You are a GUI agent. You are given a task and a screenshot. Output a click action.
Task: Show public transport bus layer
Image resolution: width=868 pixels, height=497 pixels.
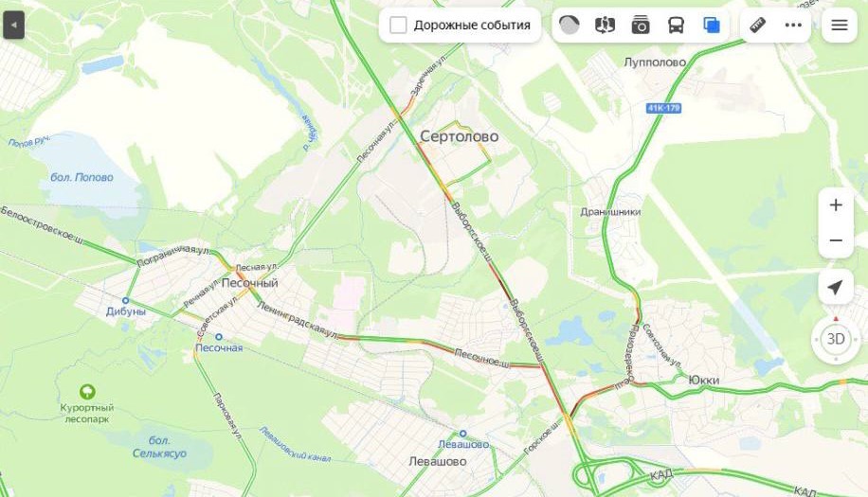click(x=676, y=25)
